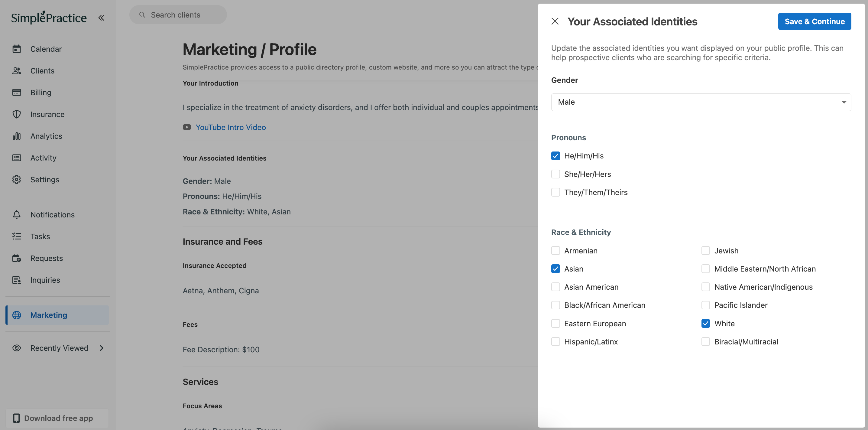Click the "Aetna, Anthem, Cigna" text
Viewport: 868px width, 430px height.
pyautogui.click(x=221, y=291)
